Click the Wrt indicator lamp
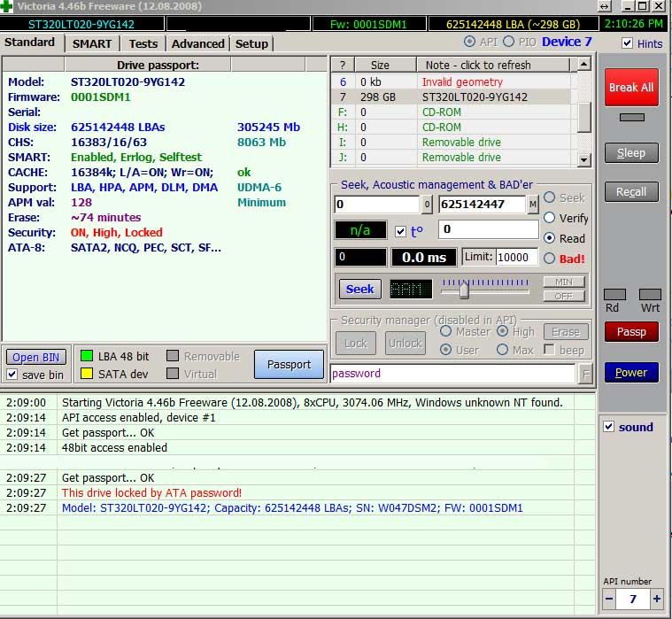Image resolution: width=672 pixels, height=619 pixels. [x=650, y=294]
